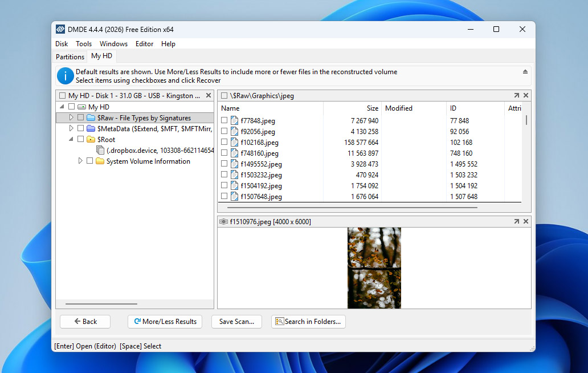Maximize the preview panel with arrow icon
The image size is (588, 373).
(x=516, y=221)
